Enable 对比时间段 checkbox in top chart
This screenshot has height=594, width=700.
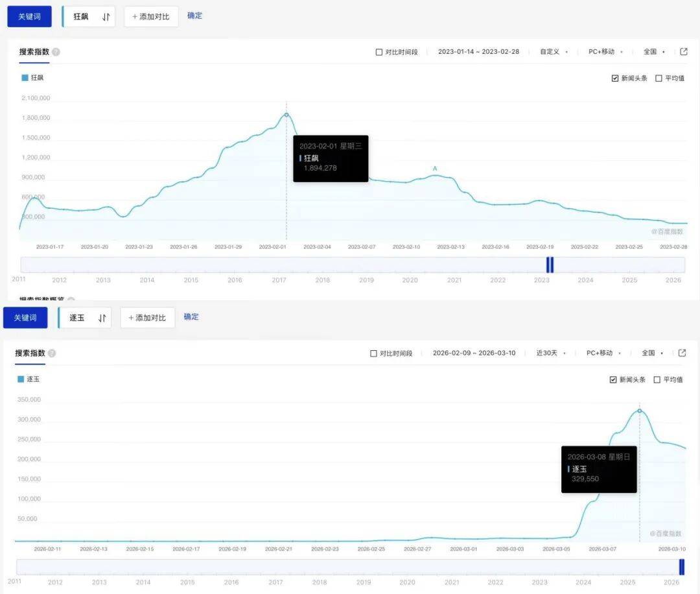(x=379, y=53)
